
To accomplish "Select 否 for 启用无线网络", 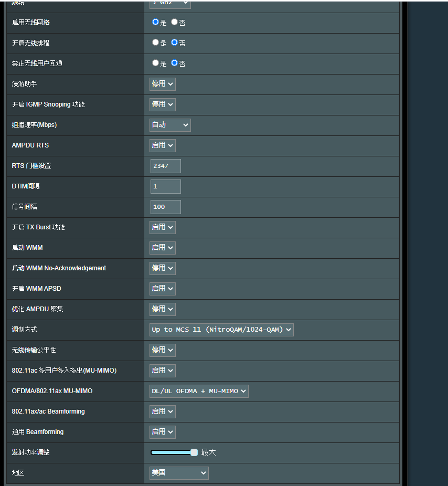I will coord(175,22).
